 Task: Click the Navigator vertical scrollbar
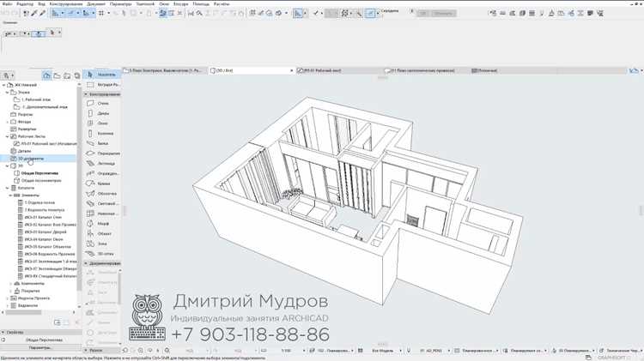coord(79,189)
